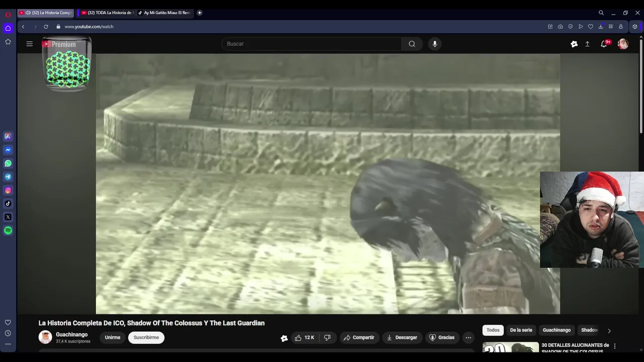This screenshot has height=362, width=644.
Task: Add page to bookmarks heart icon
Action: pos(591,27)
